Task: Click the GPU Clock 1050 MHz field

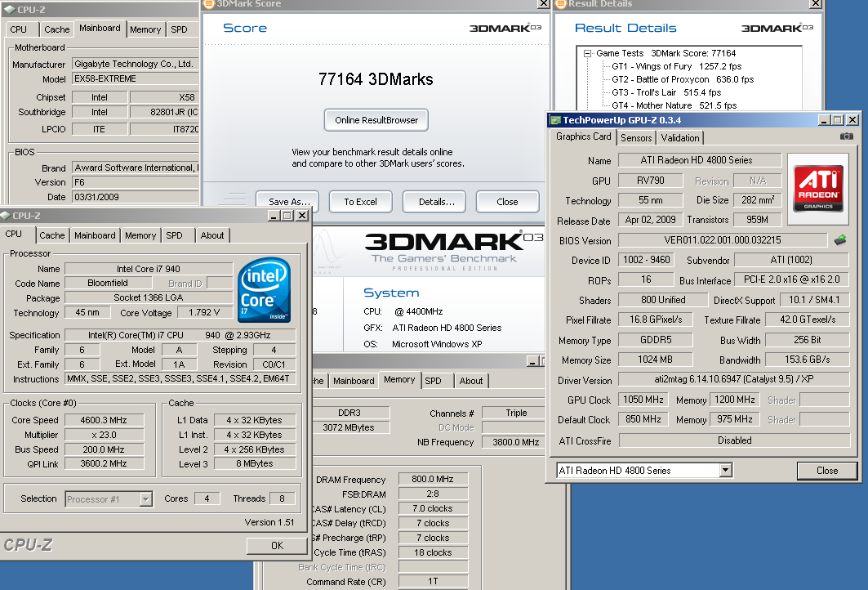Action: click(643, 400)
